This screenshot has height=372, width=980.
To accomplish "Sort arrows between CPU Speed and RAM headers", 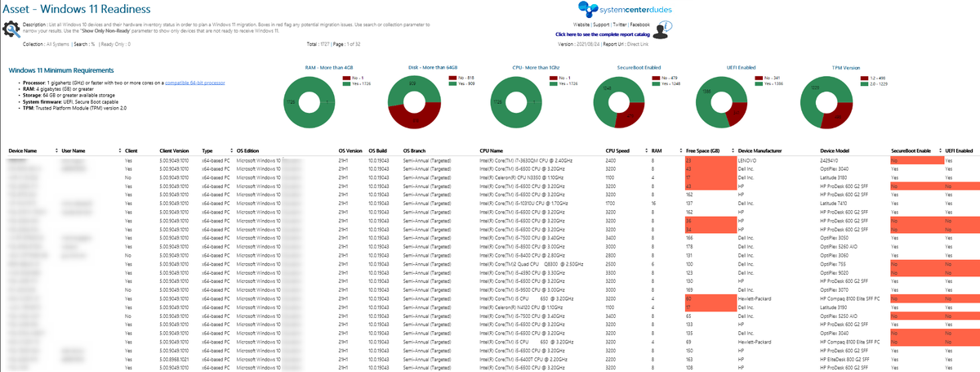I will (x=644, y=151).
